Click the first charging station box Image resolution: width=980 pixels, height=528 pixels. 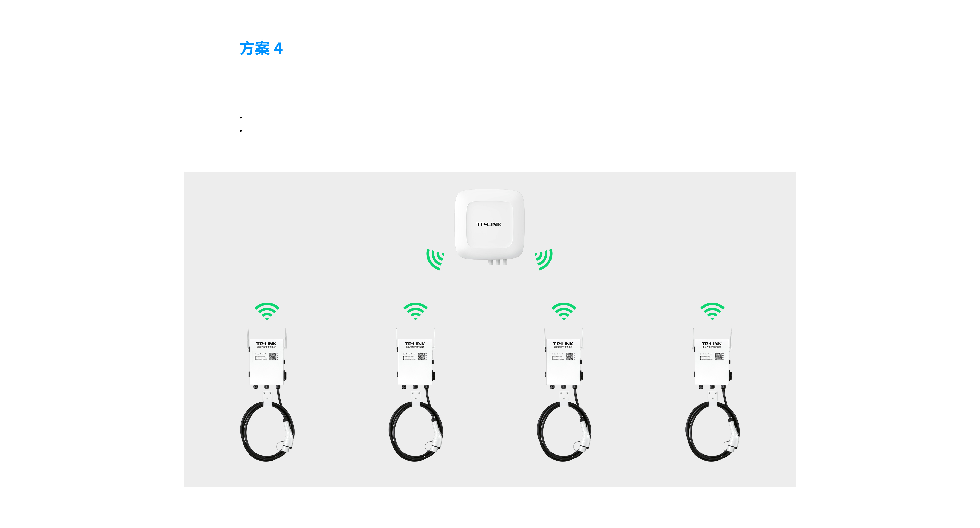pyautogui.click(x=267, y=361)
